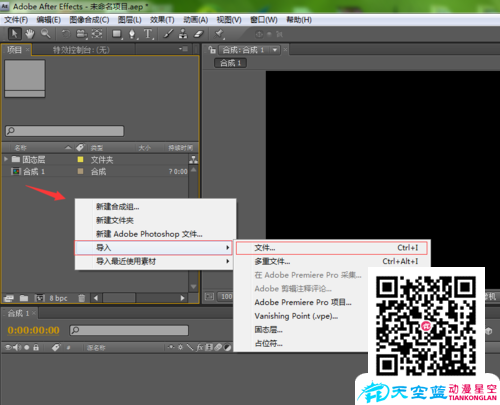500x405 pixels.
Task: Expand the 导入 submenu arrow
Action: pyautogui.click(x=228, y=248)
